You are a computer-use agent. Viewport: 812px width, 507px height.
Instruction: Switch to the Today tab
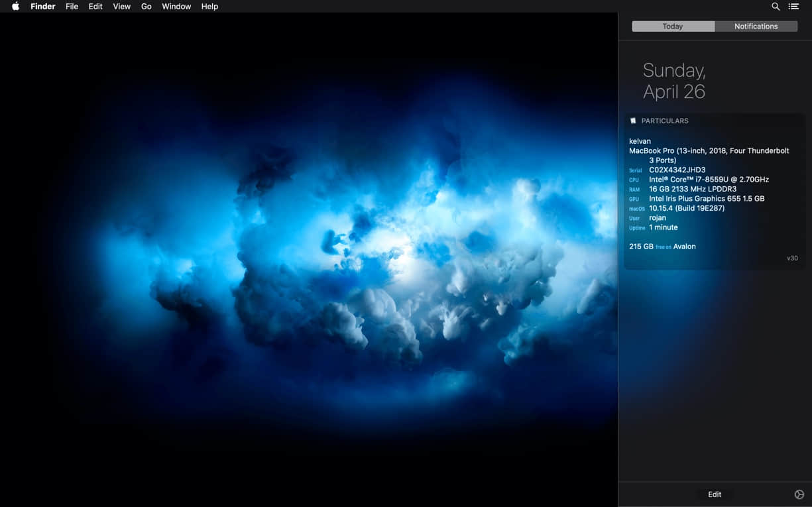[x=673, y=27]
